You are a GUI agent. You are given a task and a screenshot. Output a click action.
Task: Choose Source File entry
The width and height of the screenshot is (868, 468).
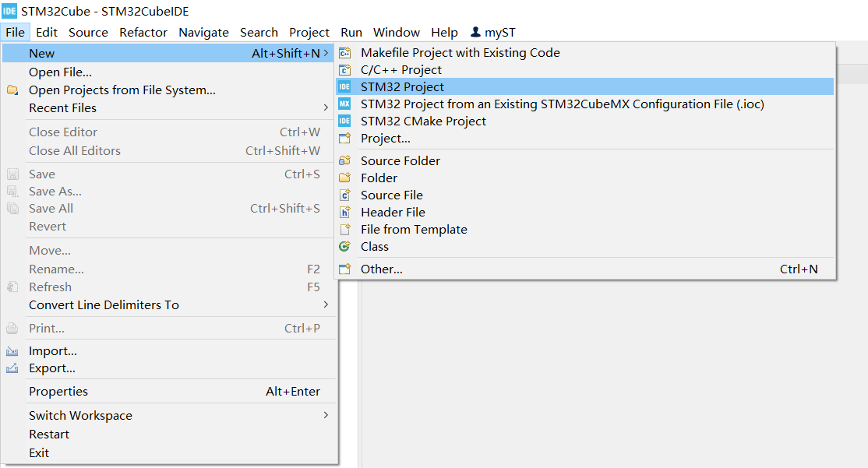pyautogui.click(x=584, y=195)
